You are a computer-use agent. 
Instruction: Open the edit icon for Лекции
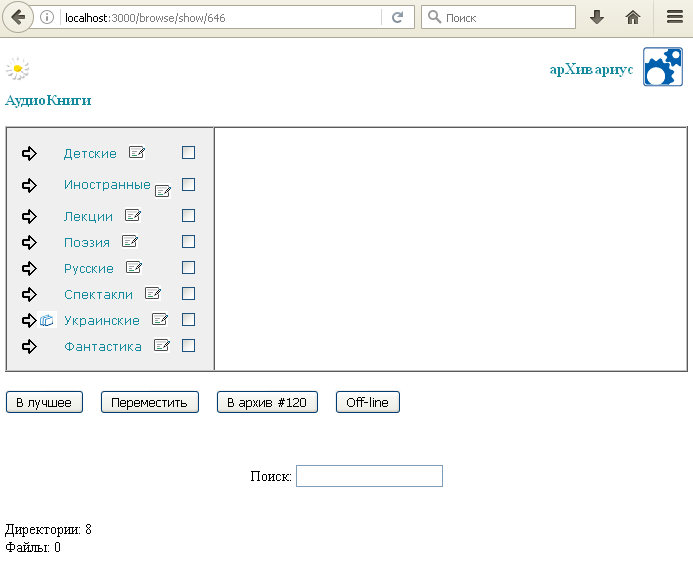[133, 215]
